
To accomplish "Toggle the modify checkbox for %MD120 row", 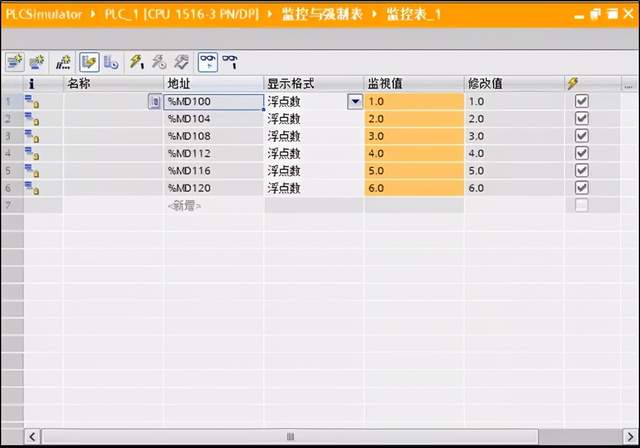I will (582, 188).
